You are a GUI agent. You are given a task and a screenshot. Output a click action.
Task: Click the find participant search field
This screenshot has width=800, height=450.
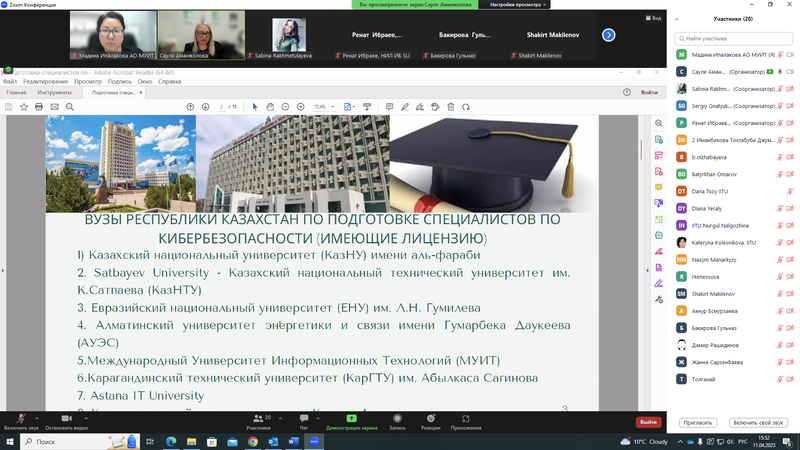pos(734,38)
